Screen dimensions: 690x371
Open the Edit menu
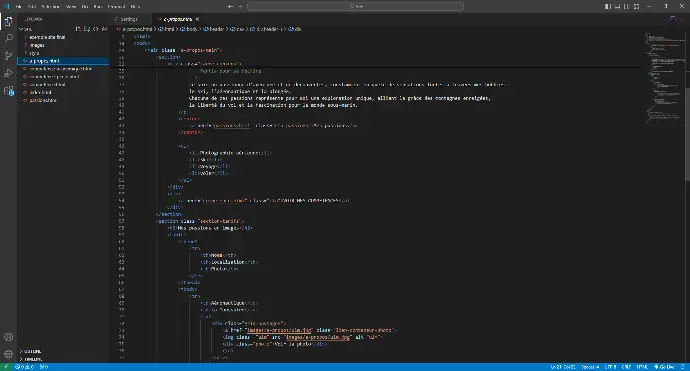[x=32, y=6]
